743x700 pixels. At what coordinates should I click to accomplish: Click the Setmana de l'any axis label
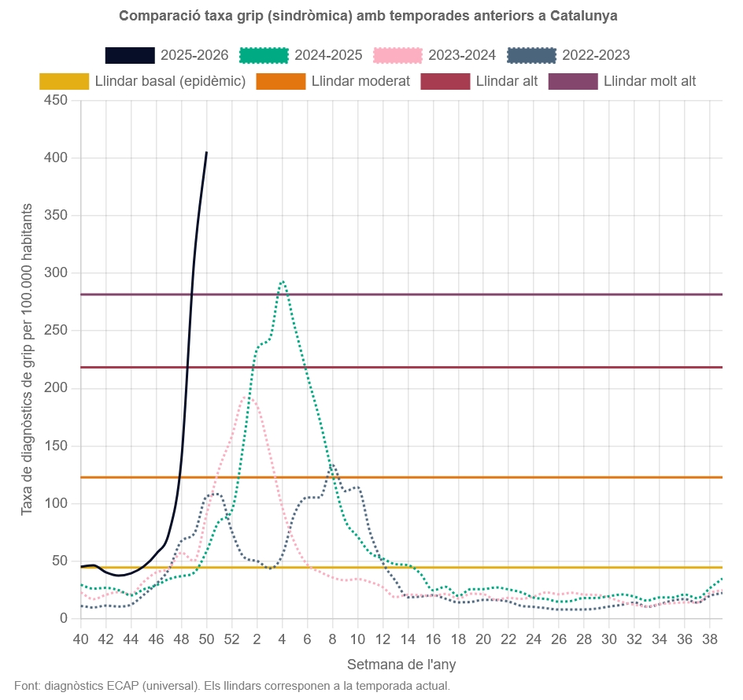(403, 665)
